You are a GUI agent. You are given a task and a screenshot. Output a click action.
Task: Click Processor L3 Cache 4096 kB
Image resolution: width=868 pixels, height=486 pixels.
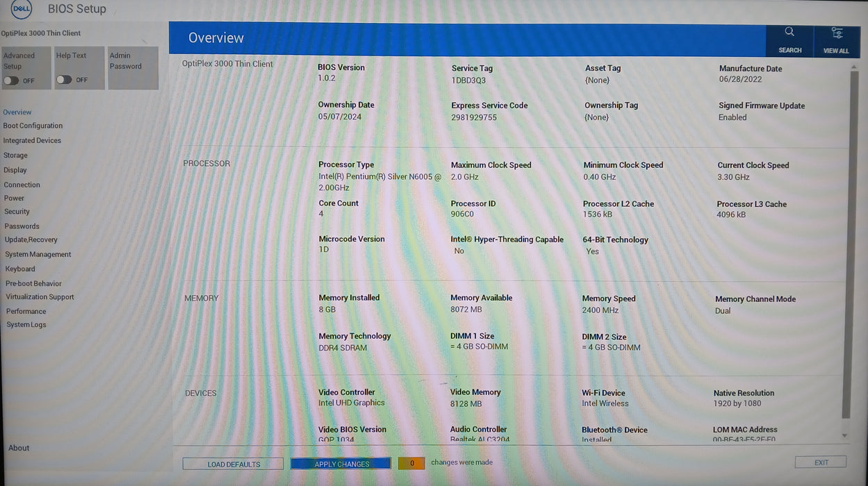click(x=731, y=215)
